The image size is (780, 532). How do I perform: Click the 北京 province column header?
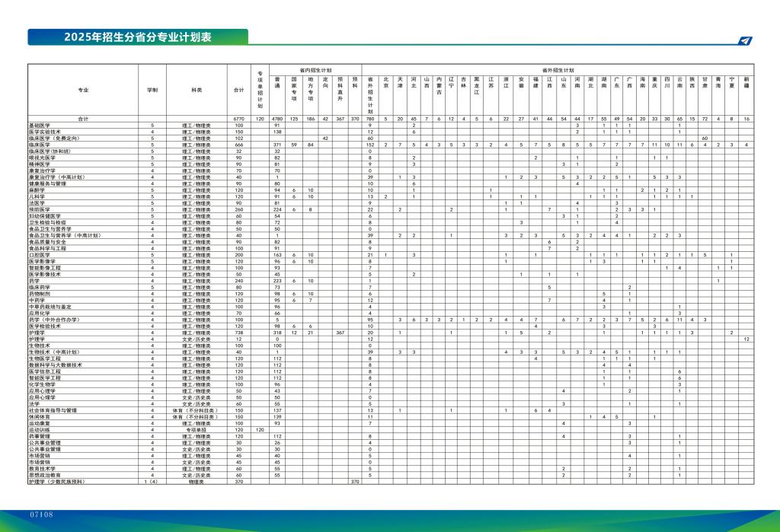(x=386, y=82)
